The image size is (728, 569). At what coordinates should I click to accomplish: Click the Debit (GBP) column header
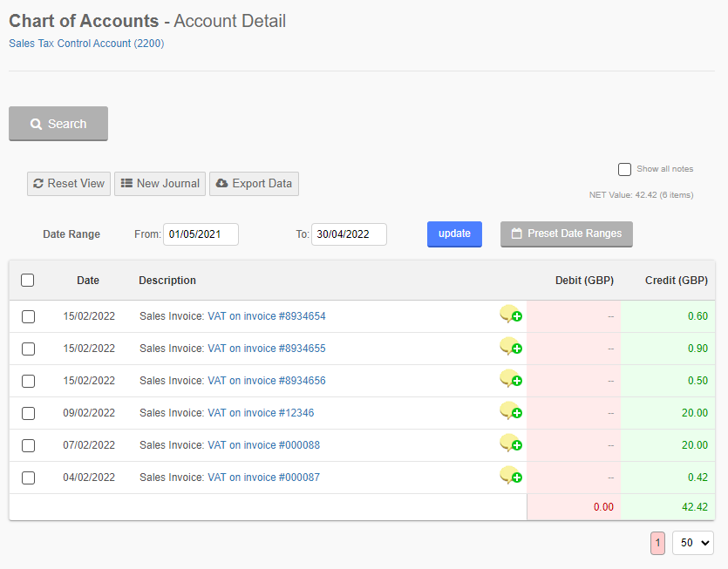(x=584, y=281)
